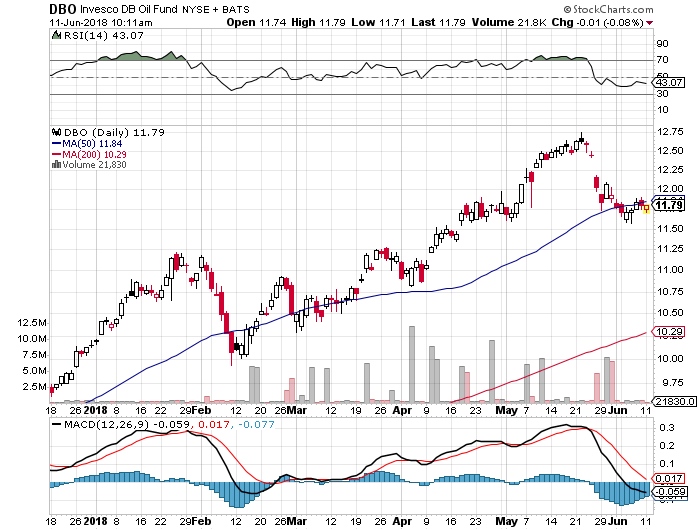Click the 21830.0 volume axis tag
Screen dimensions: 700x530
coord(675,401)
